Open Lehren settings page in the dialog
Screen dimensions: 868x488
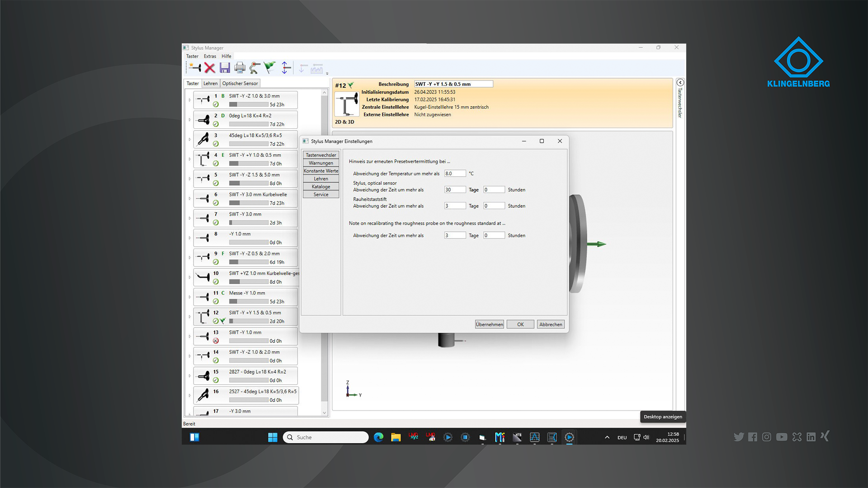pyautogui.click(x=321, y=179)
